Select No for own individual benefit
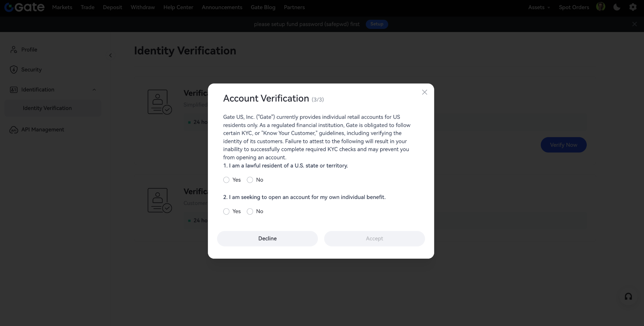The width and height of the screenshot is (644, 326). pos(250,211)
